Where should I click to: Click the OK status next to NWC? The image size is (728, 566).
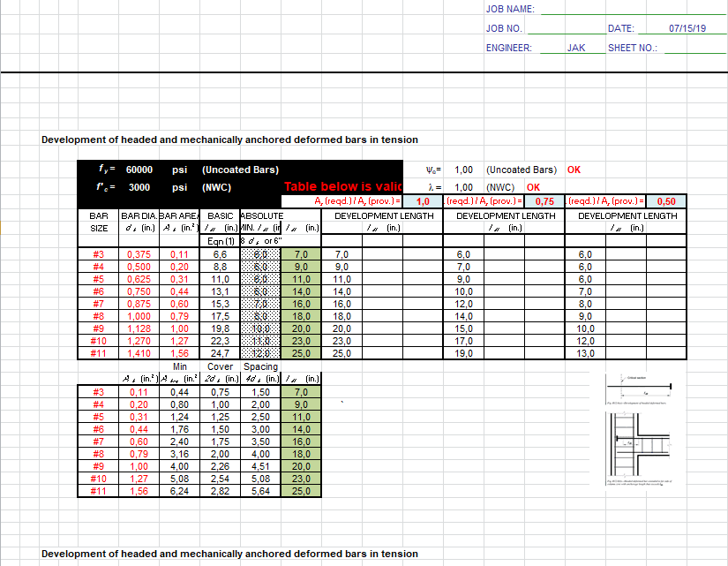click(533, 187)
